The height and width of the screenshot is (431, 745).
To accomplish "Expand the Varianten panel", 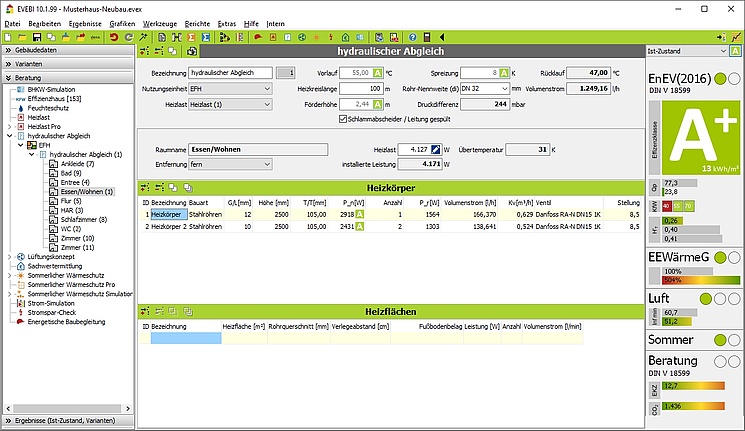I will coord(68,64).
